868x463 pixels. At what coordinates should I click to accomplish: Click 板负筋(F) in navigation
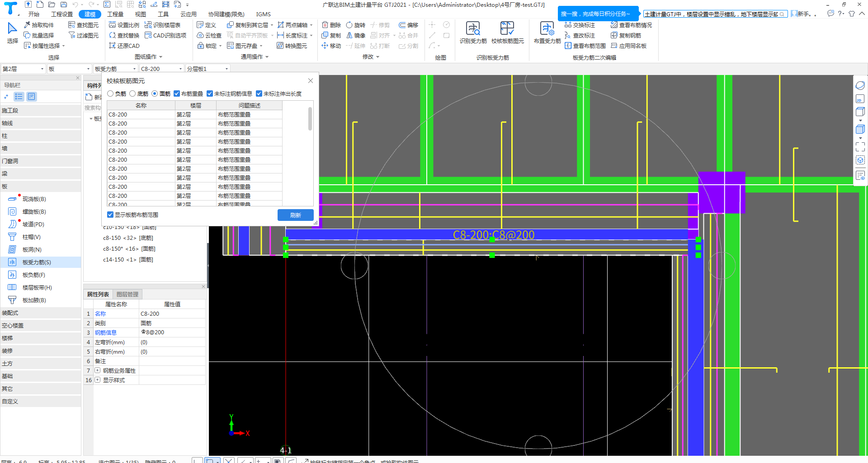coord(41,275)
